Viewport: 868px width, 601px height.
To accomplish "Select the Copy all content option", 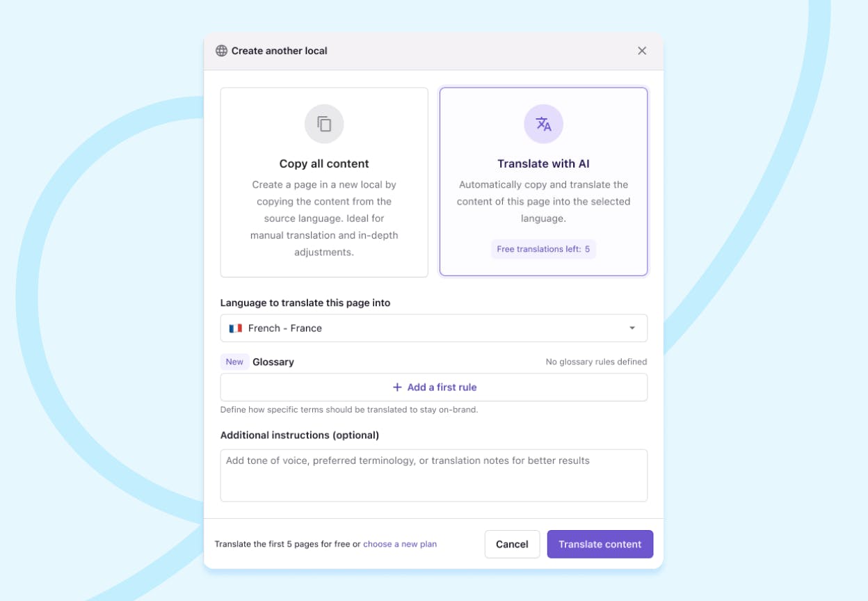I will click(324, 182).
